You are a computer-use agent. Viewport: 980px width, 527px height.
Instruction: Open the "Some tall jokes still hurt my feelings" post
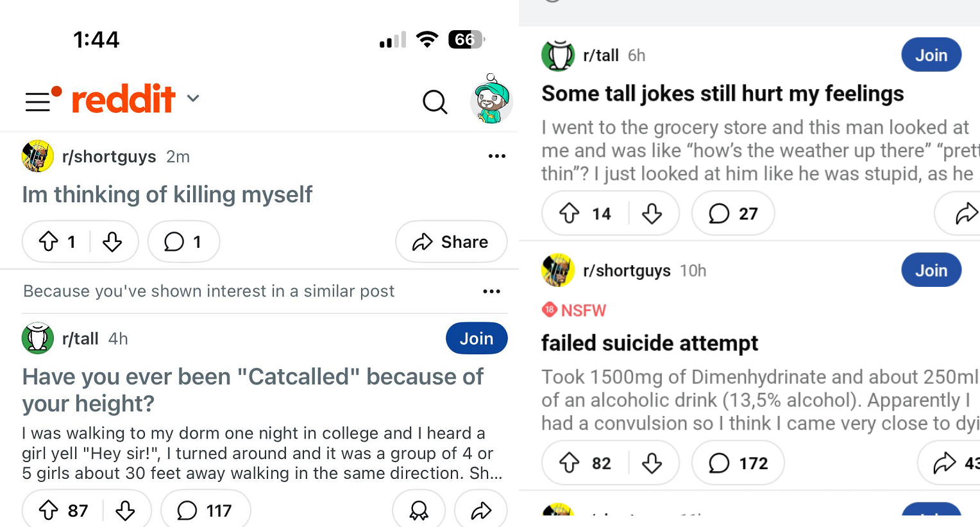(x=722, y=94)
